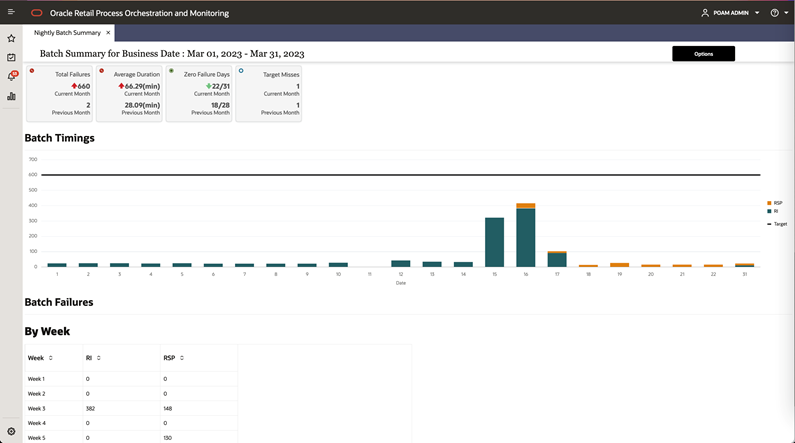
Task: Click the red status dot on Total Failures
Action: tap(32, 71)
